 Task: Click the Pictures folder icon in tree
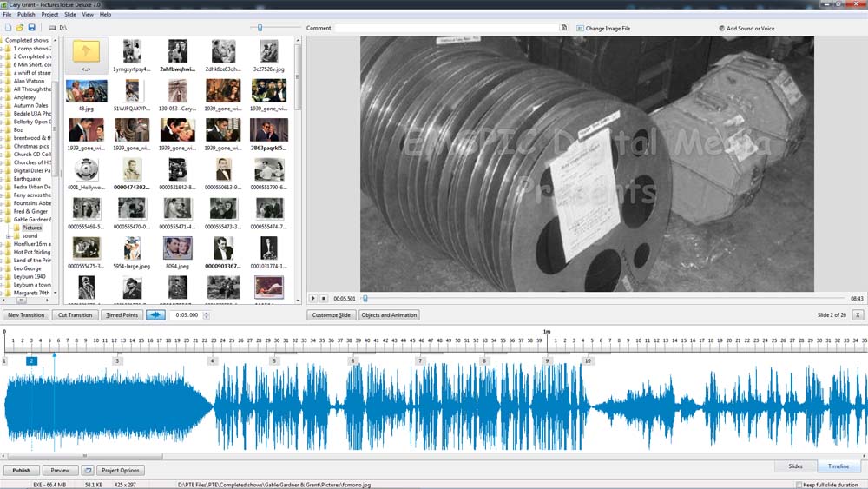(17, 228)
